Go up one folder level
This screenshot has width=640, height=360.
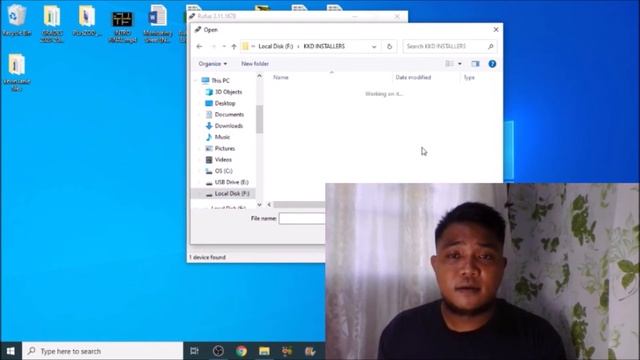click(234, 47)
